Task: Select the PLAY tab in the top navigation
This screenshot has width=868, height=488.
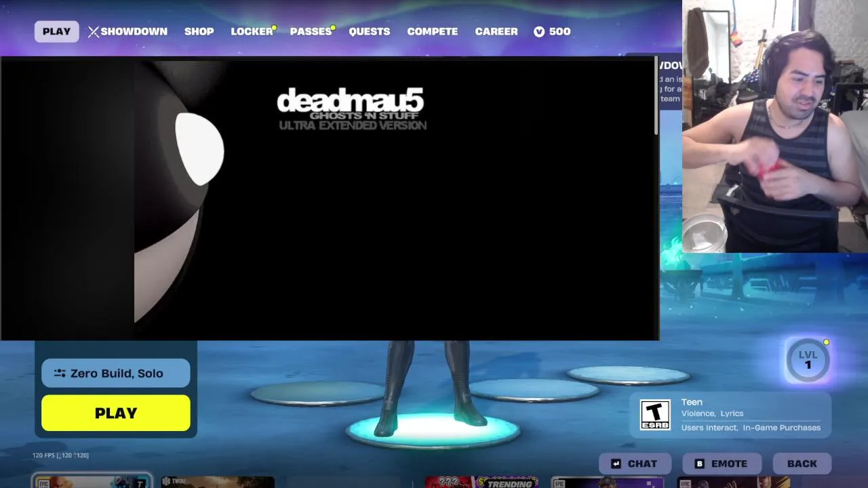Action: (x=56, y=31)
